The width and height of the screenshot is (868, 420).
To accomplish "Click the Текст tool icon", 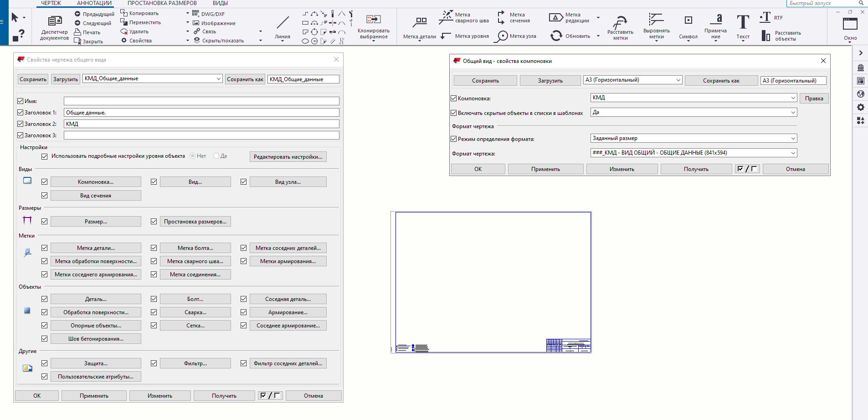I will pos(743,22).
